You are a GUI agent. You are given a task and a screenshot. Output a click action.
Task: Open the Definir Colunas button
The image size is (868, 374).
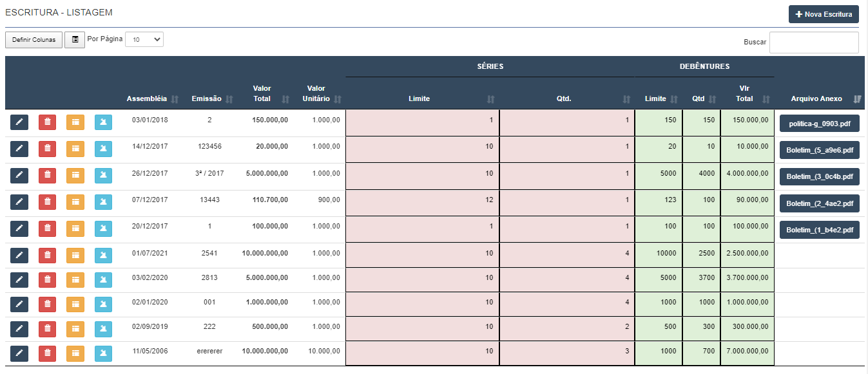coord(34,40)
